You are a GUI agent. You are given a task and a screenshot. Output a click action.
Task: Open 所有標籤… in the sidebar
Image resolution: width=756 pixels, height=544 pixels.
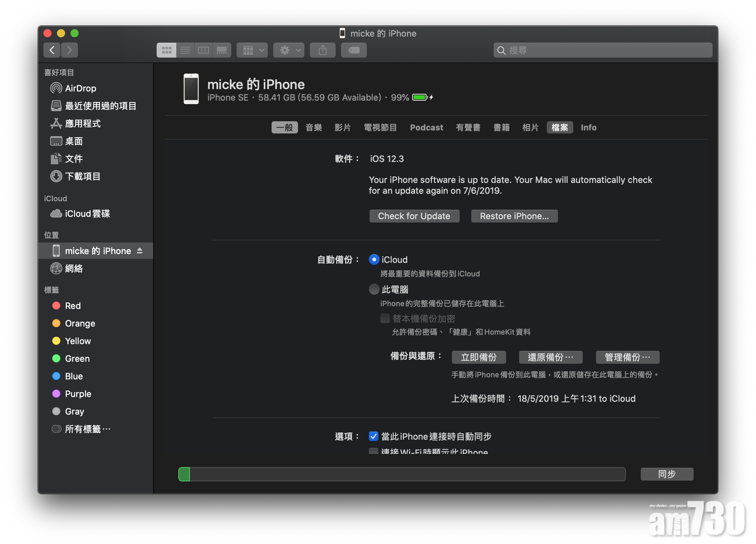(87, 429)
